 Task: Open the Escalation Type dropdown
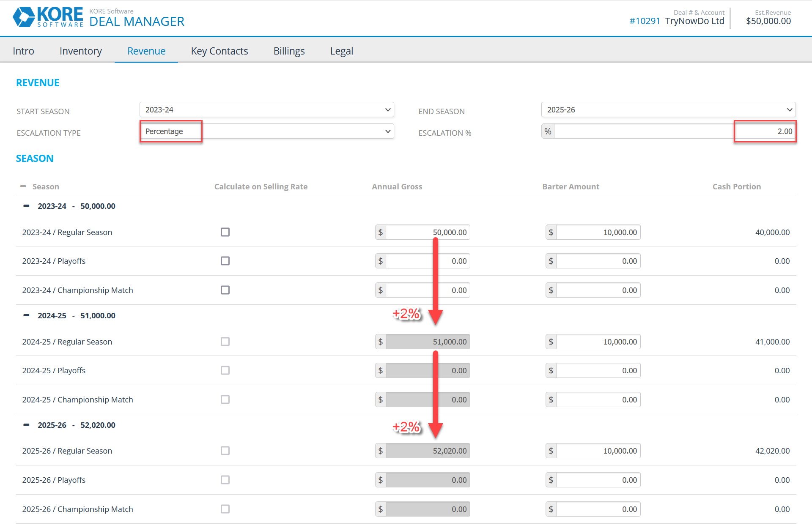(267, 131)
